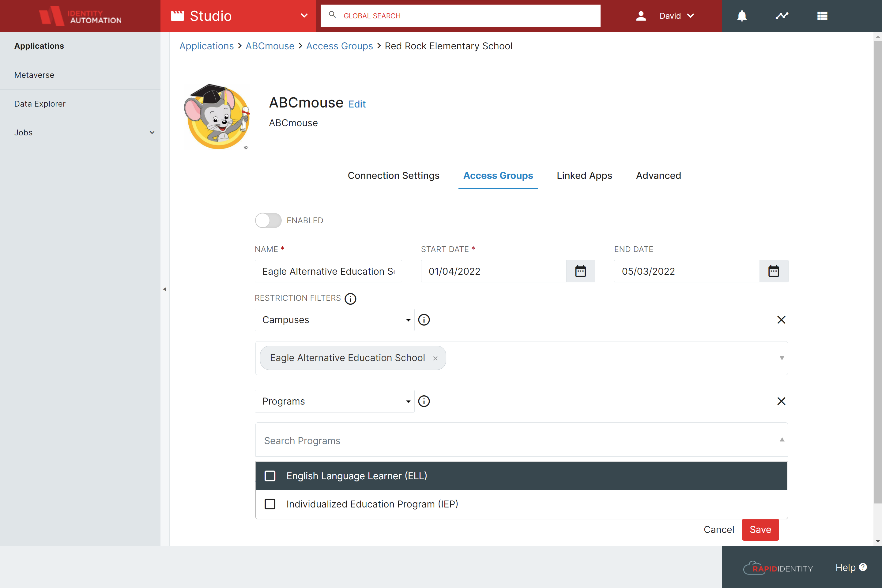Go to Applications breadcrumb link
This screenshot has width=882, height=588.
206,46
